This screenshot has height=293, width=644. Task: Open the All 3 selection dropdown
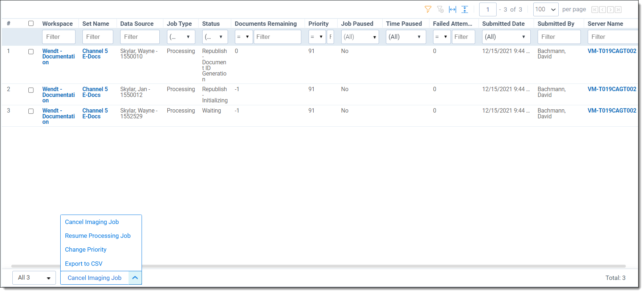(34, 278)
